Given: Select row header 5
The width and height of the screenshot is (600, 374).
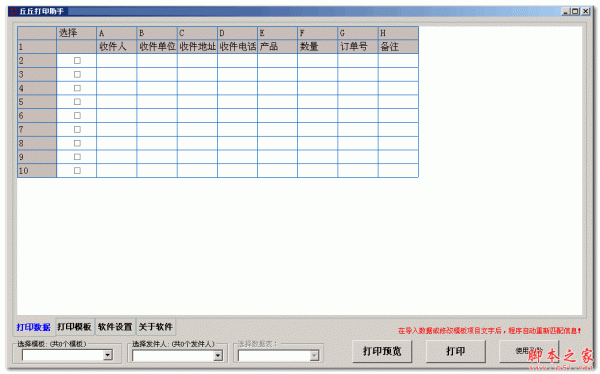Looking at the screenshot, I should tap(37, 101).
